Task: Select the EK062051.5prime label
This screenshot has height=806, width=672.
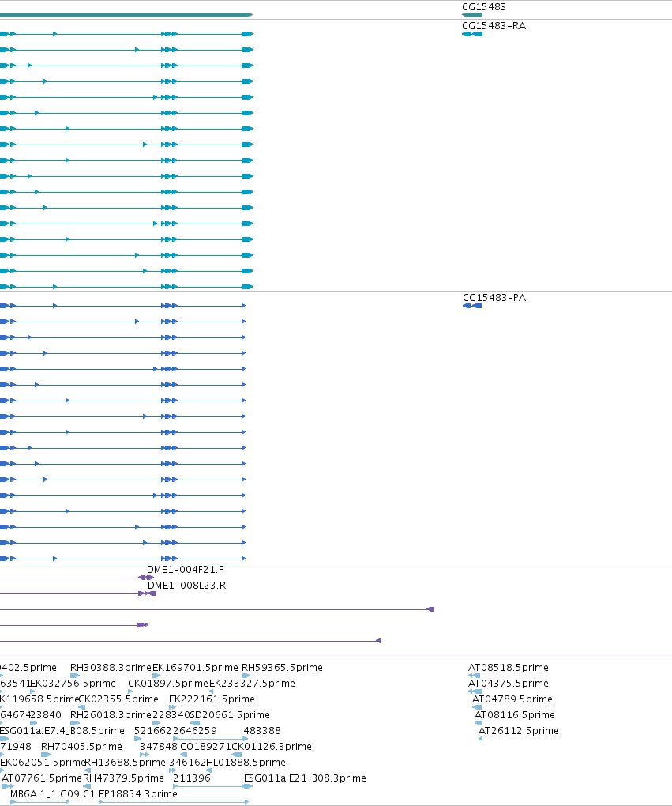Action: point(42,763)
